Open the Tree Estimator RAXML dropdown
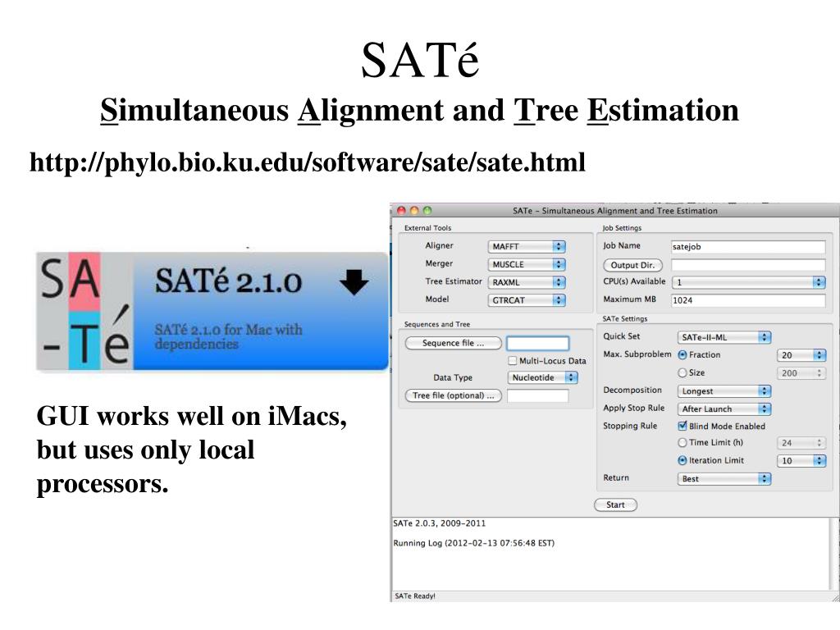This screenshot has width=840, height=630. 527,282
